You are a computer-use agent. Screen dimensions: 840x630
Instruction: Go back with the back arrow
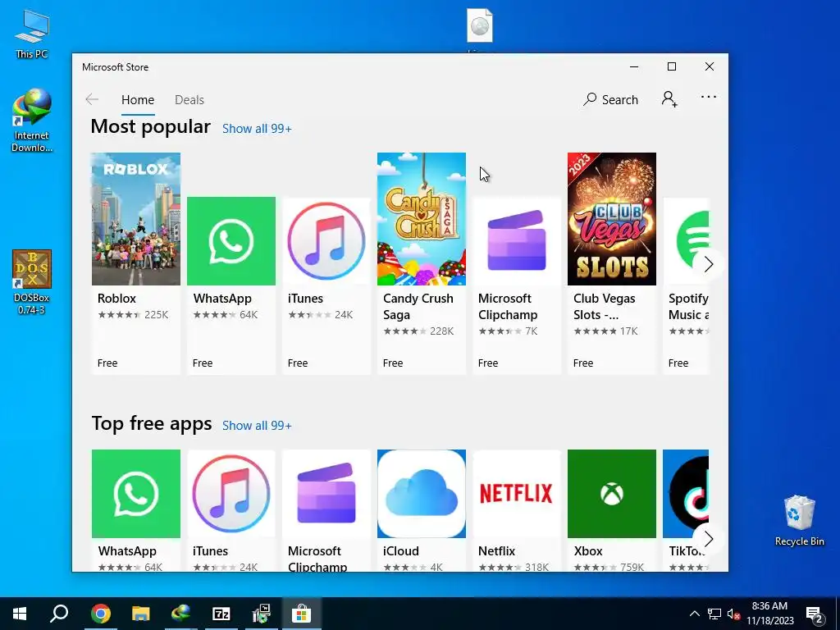coord(92,99)
